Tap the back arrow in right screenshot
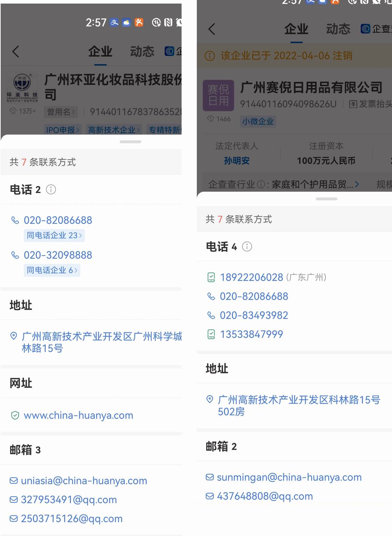The width and height of the screenshot is (392, 536). [x=212, y=29]
